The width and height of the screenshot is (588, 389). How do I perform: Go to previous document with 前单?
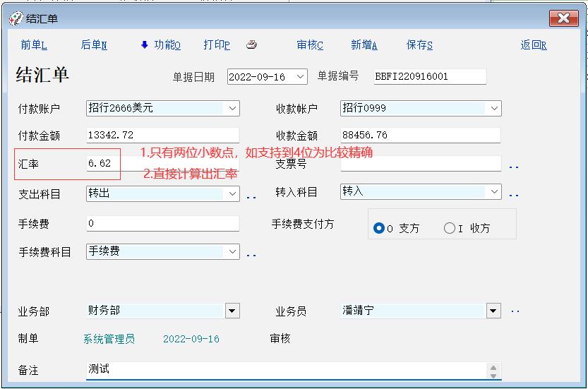[x=33, y=45]
